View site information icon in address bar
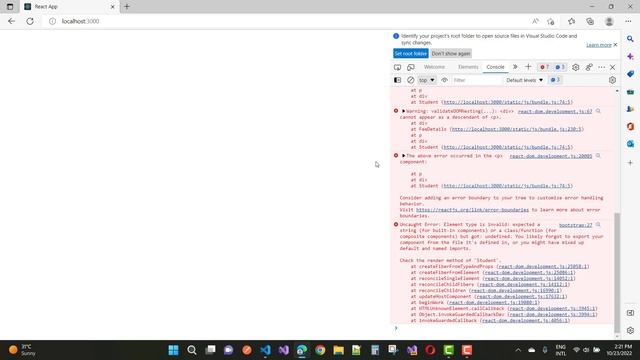The image size is (640, 360). (x=52, y=21)
